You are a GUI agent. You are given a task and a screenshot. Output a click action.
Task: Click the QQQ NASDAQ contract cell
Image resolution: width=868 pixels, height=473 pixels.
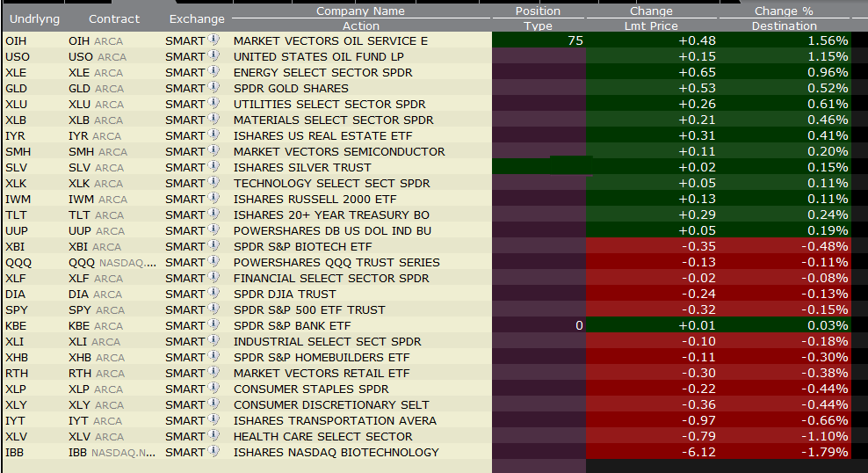tap(112, 263)
